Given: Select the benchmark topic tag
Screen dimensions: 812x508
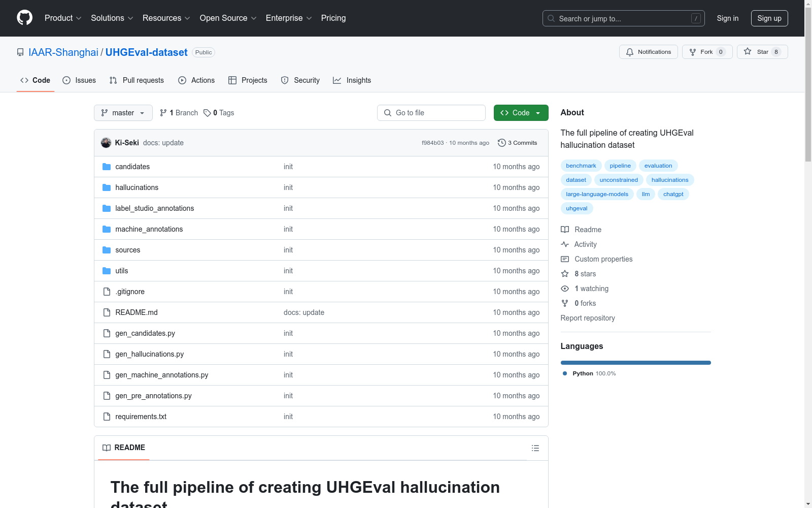Looking at the screenshot, I should 581,166.
